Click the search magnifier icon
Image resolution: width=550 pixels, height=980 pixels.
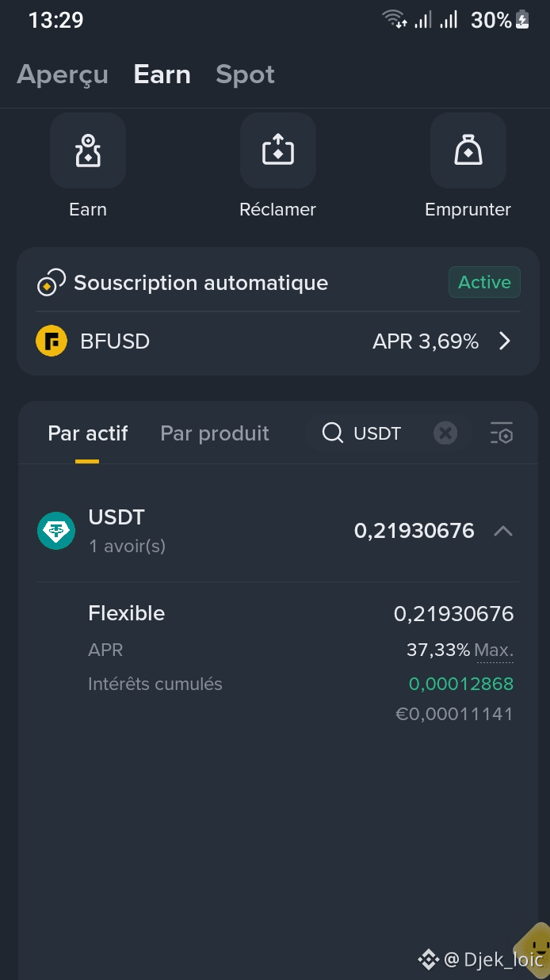333,433
